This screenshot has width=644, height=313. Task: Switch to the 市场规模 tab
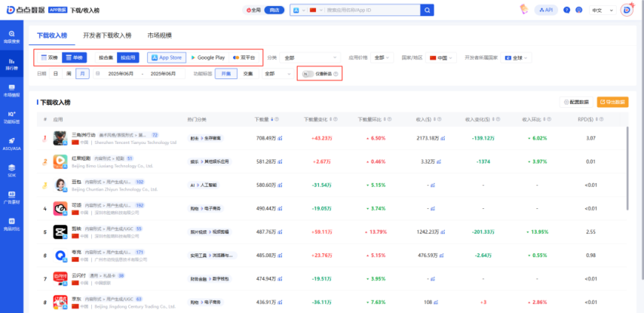(x=159, y=35)
